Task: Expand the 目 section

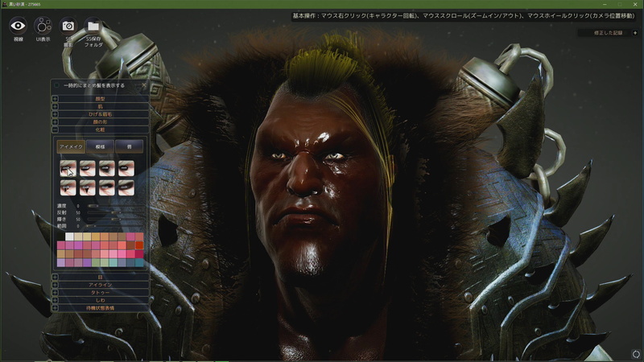Action: (100, 277)
